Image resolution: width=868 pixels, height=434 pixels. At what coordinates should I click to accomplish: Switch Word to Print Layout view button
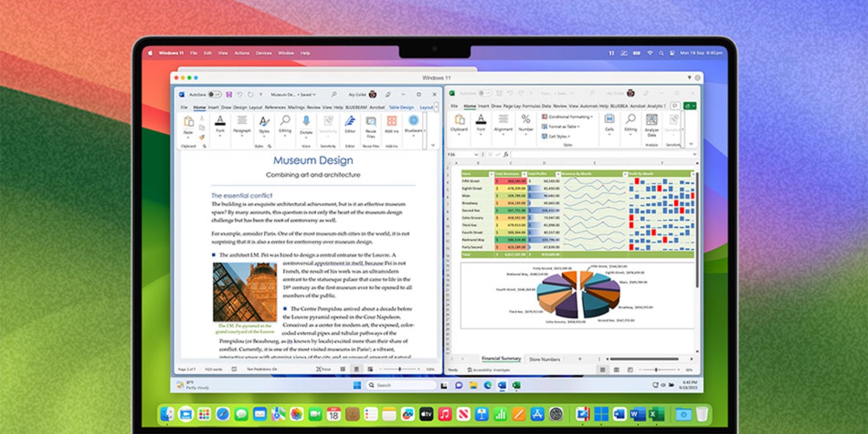356,369
